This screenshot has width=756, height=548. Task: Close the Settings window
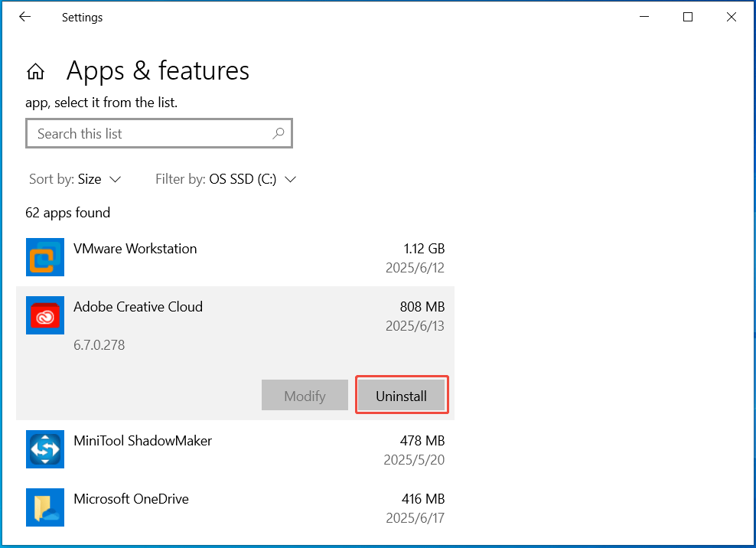[732, 17]
